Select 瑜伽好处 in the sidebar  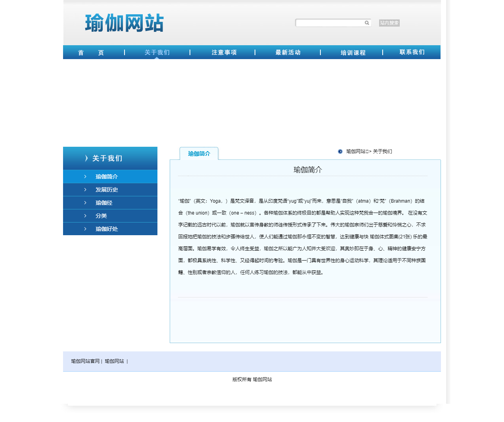point(110,229)
